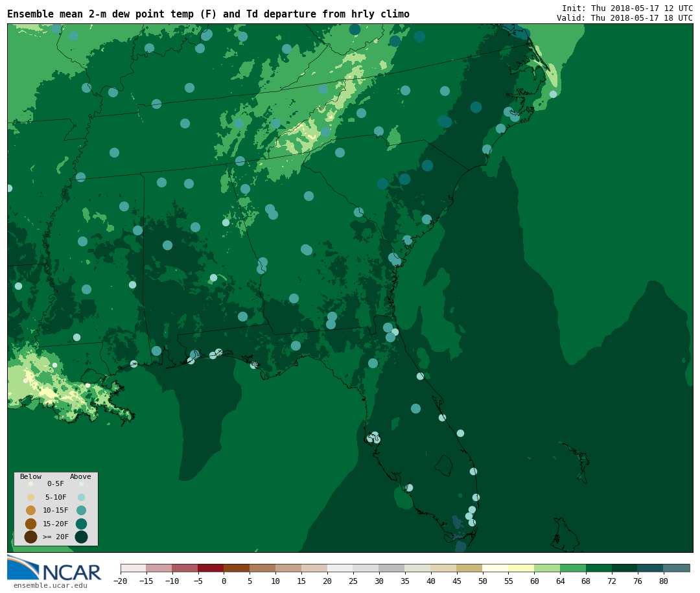Pick the 50 to 55 pale yellow swatch

[x=496, y=568]
